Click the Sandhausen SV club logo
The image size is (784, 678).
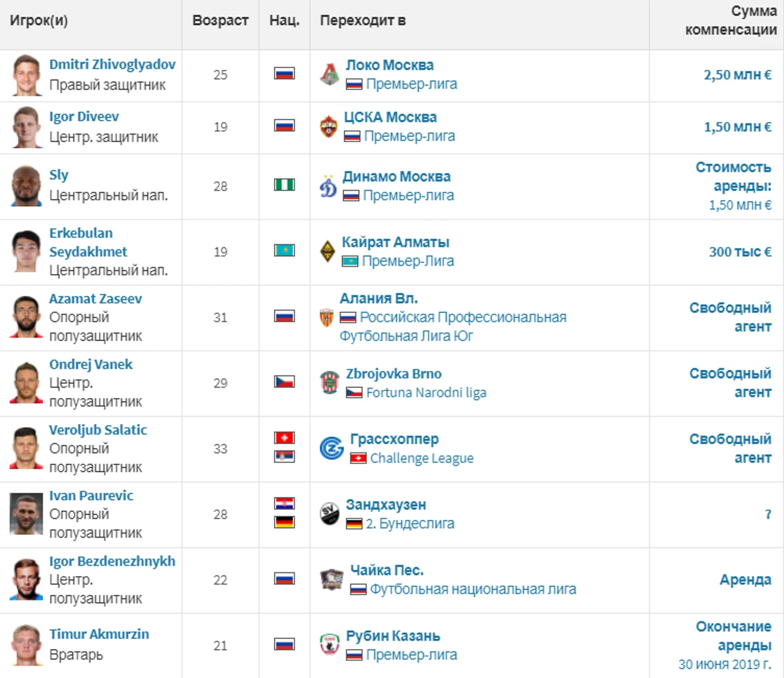[330, 514]
